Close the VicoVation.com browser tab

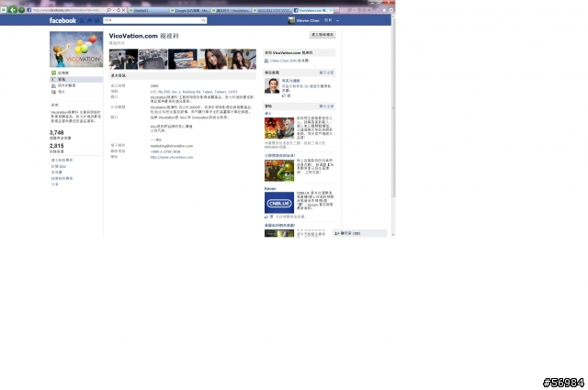tap(331, 10)
